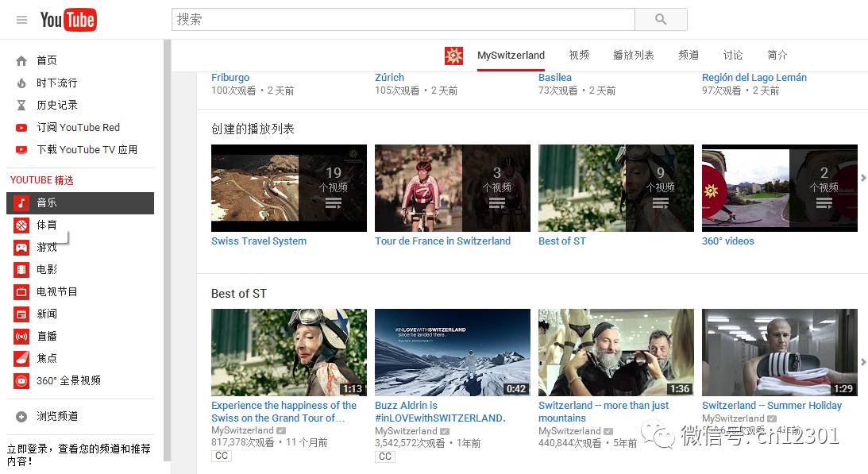Open the Friburgo video link
Viewport: 868px width, 474px height.
(x=230, y=78)
